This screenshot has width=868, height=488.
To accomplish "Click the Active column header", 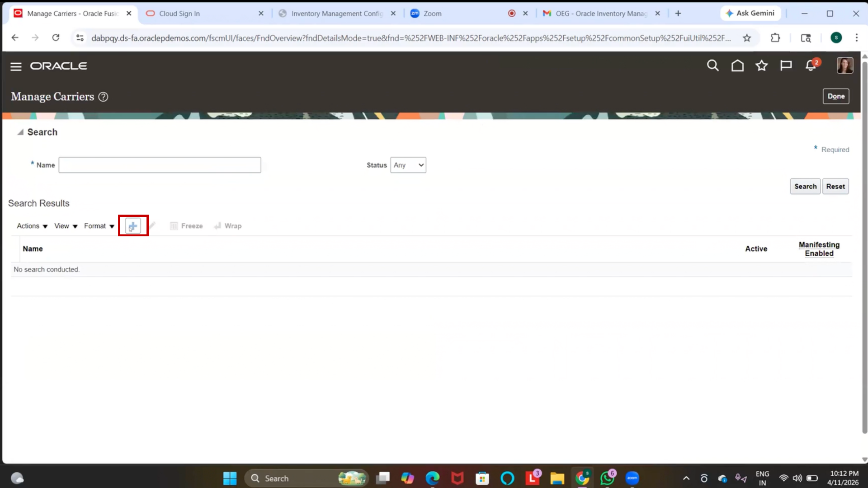I will click(756, 249).
